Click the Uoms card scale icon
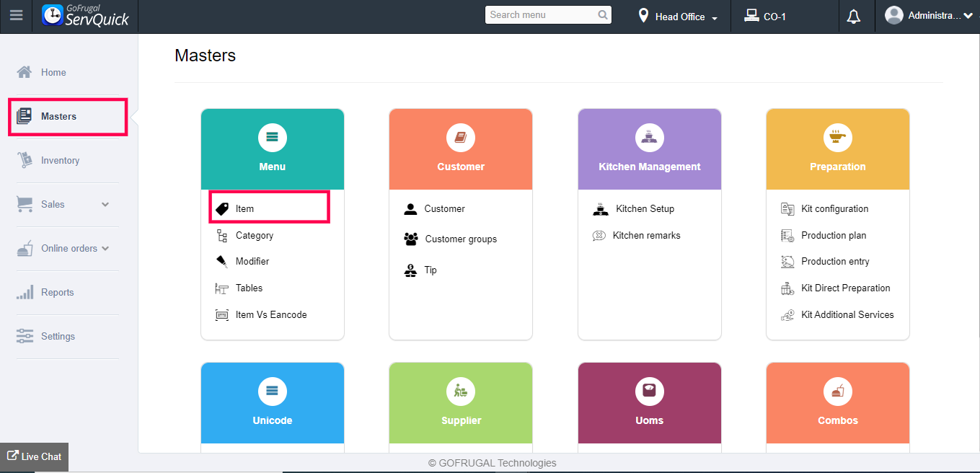Viewport: 980px width, 473px height. tap(650, 391)
